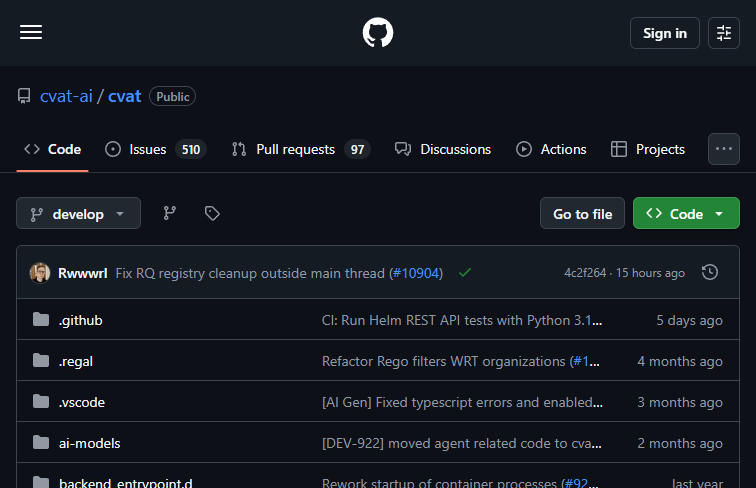
Task: Open pull request #10904 link
Action: pos(416,273)
